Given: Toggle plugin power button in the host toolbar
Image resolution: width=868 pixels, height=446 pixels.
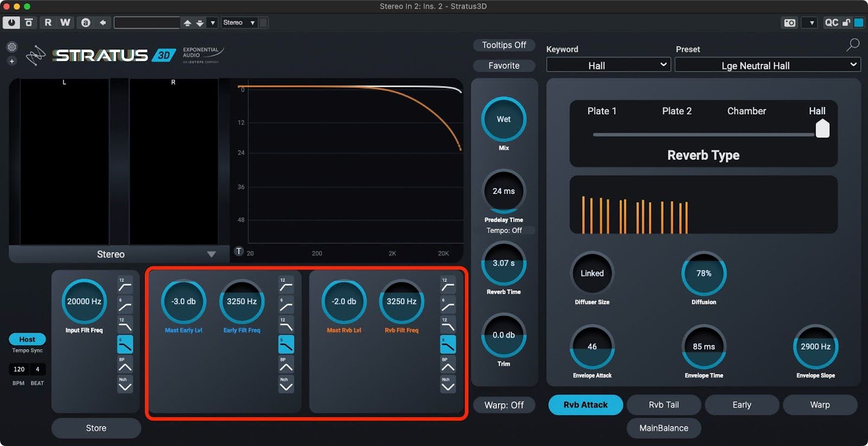Looking at the screenshot, I should [x=11, y=23].
